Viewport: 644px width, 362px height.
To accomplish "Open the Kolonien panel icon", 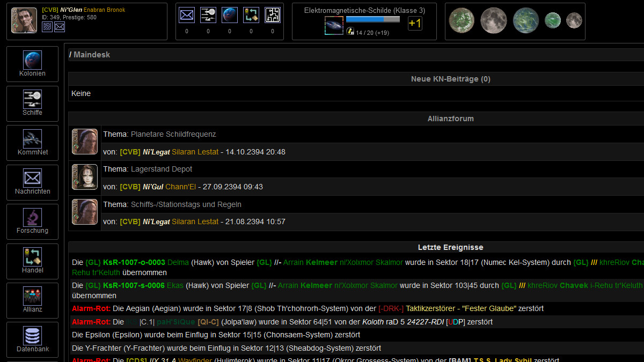I will coord(32,59).
